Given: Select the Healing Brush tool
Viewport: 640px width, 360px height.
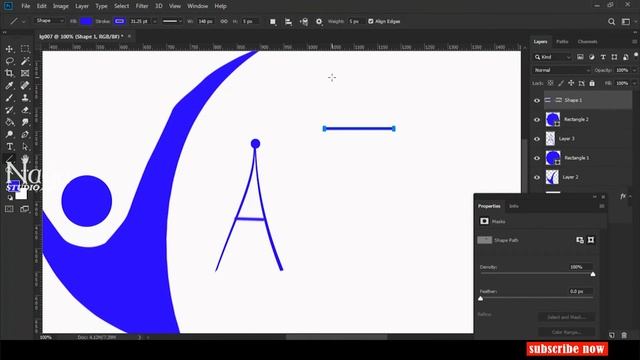Looking at the screenshot, I should (25, 86).
